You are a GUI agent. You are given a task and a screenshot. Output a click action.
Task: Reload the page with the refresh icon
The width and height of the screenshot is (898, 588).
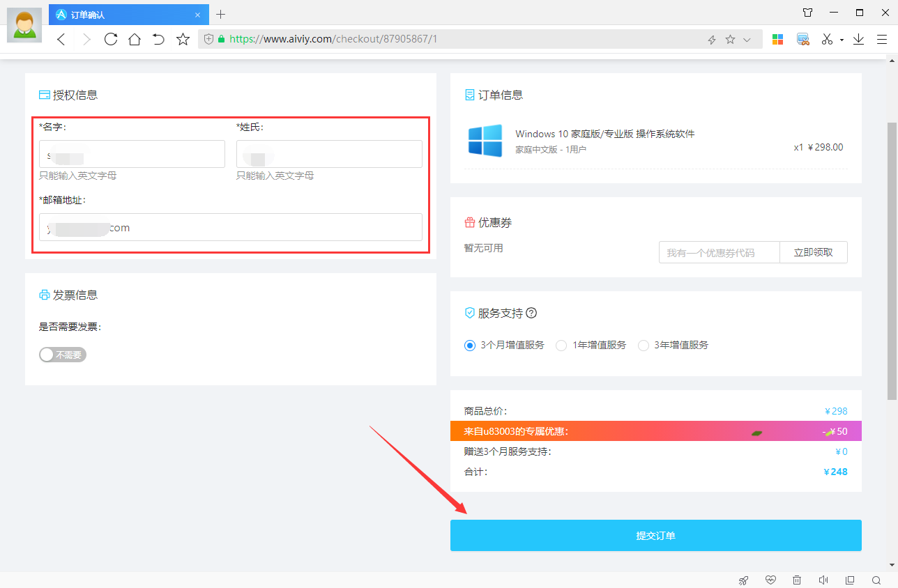[110, 39]
